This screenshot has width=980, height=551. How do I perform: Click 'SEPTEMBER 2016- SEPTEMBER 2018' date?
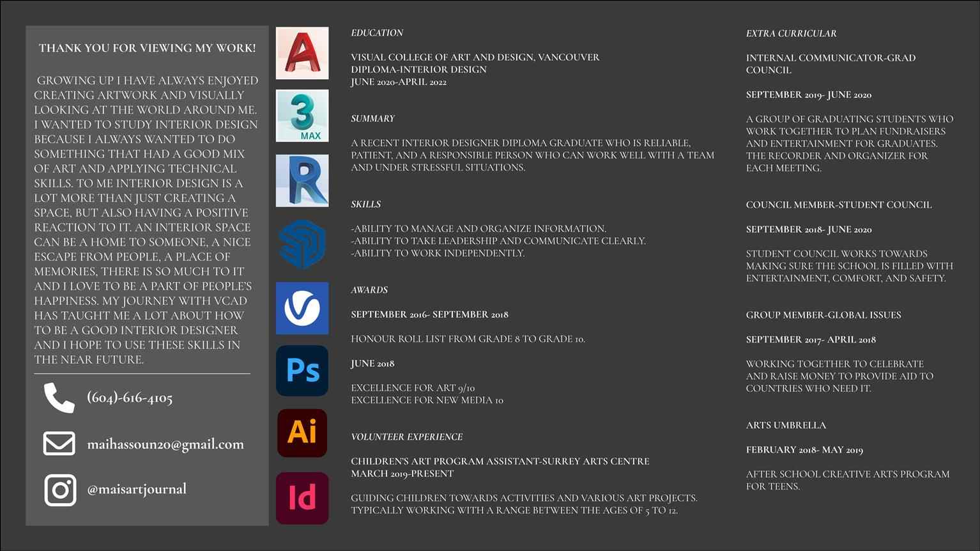coord(429,314)
